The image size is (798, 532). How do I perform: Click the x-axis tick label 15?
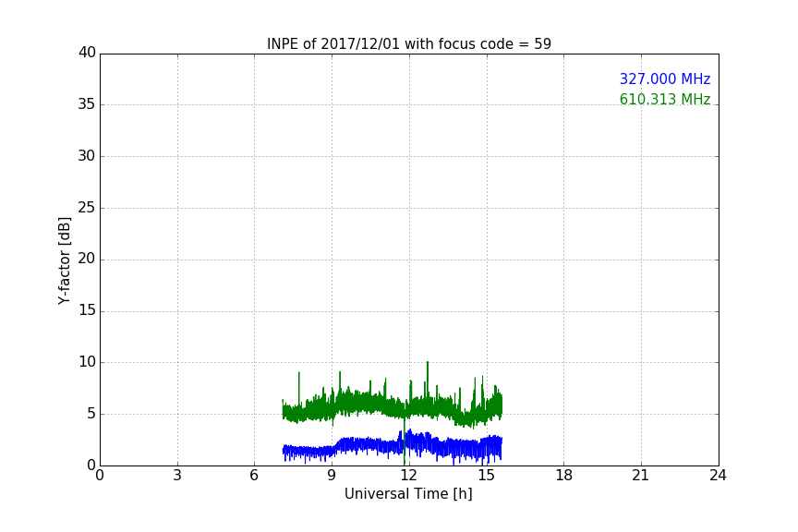(x=486, y=476)
